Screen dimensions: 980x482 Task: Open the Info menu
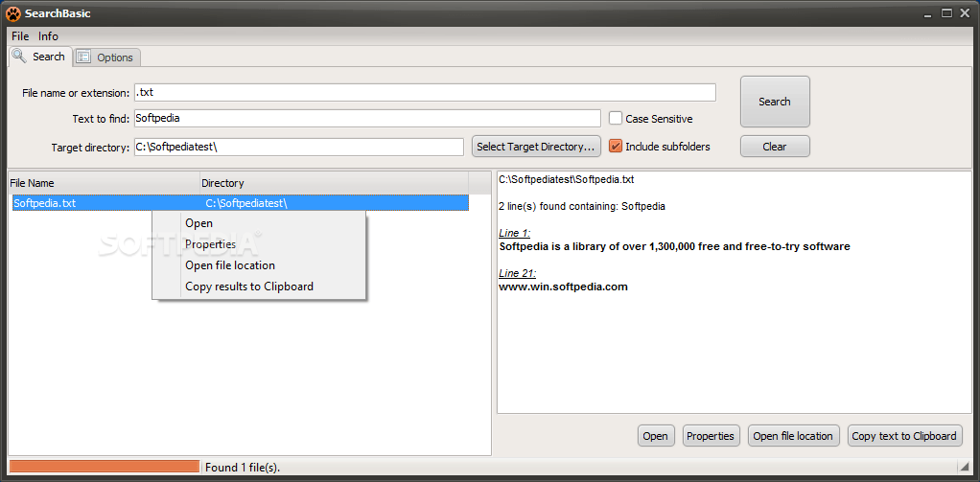48,35
